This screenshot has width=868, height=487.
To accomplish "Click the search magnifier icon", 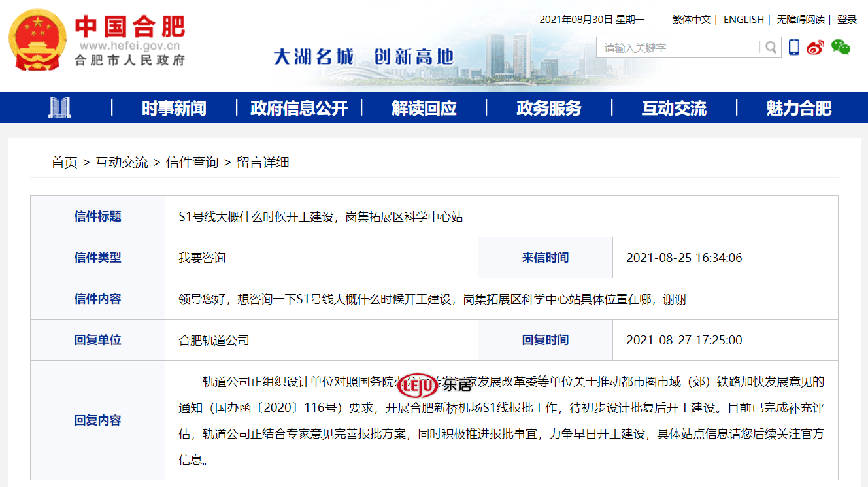I will click(x=771, y=48).
